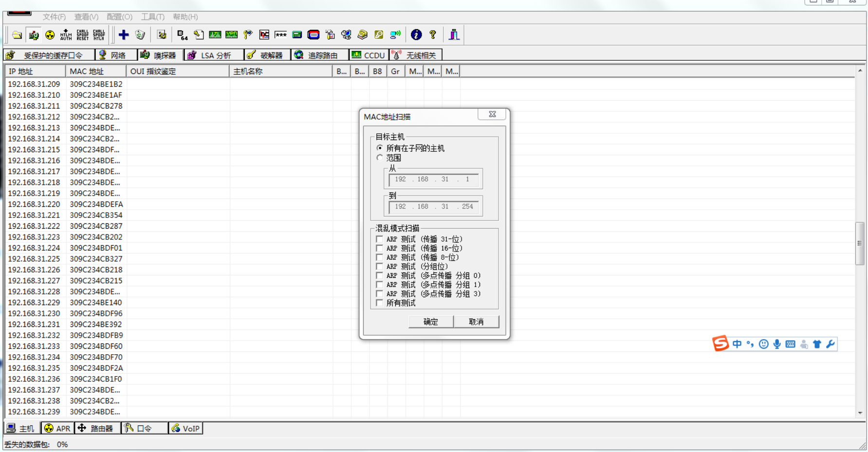This screenshot has width=868, height=452.
Task: Click the host list scroll down arrow
Action: [860, 413]
